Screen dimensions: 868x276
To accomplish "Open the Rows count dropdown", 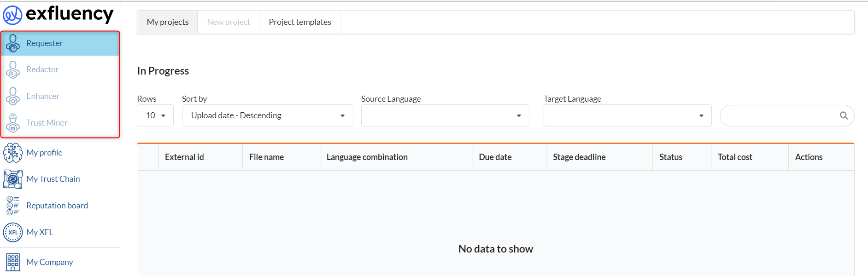I will click(x=155, y=115).
